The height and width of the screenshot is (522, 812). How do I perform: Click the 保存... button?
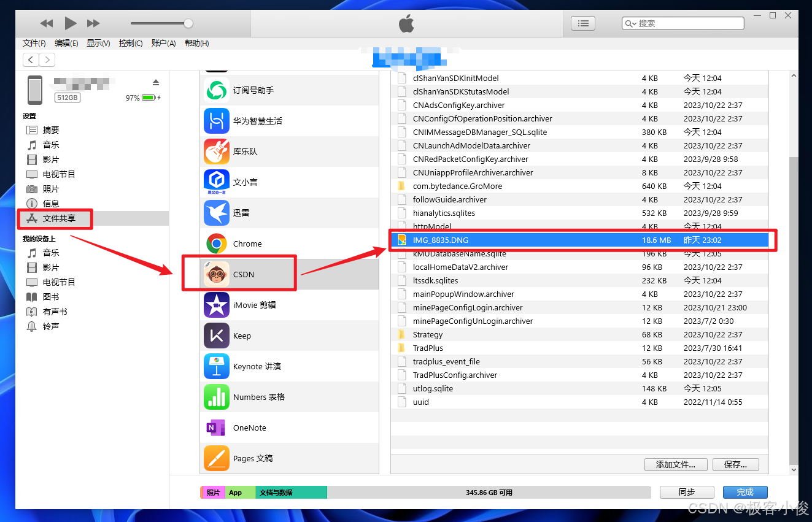[x=735, y=464]
